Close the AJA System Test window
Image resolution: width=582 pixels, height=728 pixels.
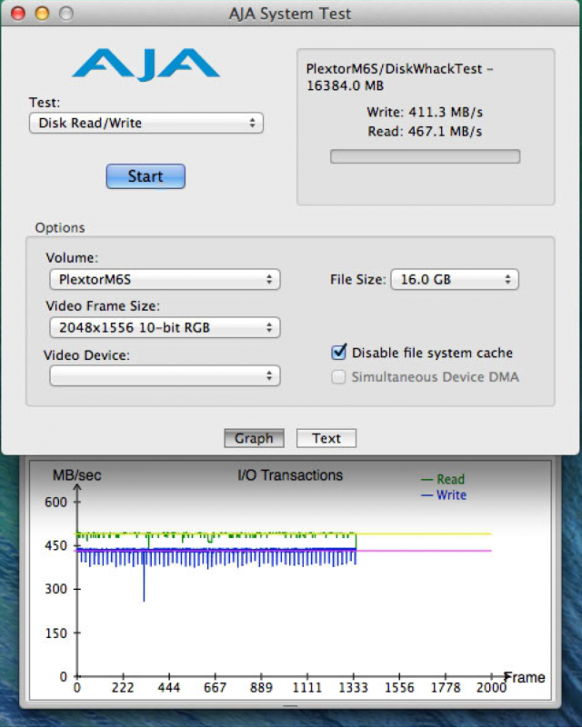point(17,14)
